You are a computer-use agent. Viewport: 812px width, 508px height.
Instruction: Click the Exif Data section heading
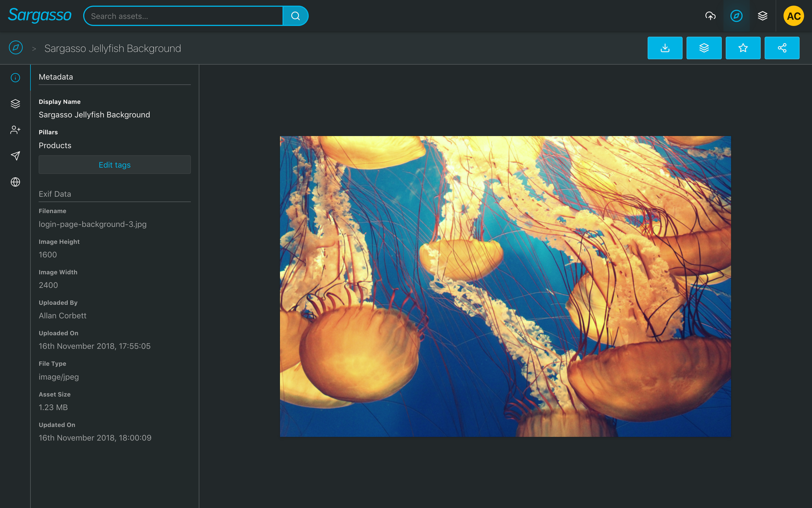tap(55, 194)
